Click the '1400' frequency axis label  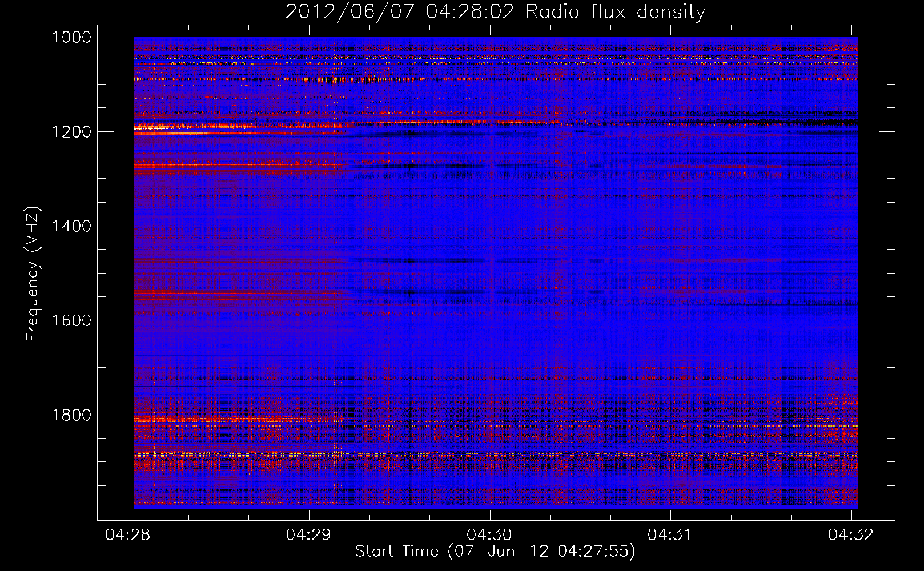[x=71, y=226]
